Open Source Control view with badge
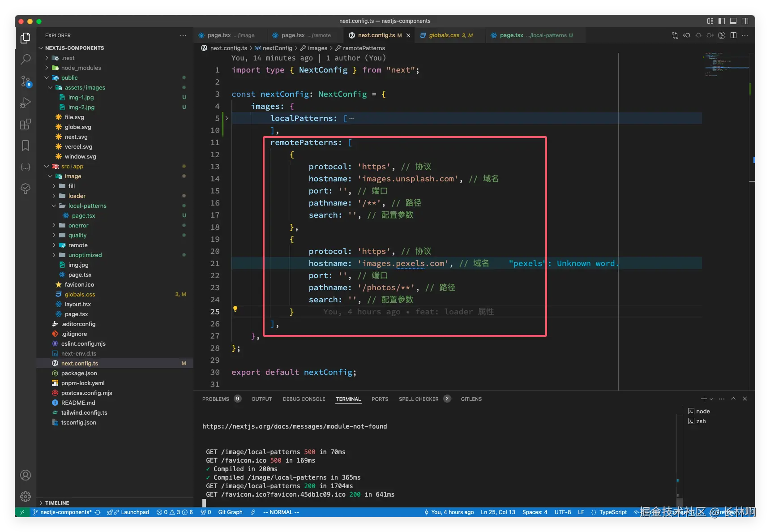770x532 pixels. [26, 81]
